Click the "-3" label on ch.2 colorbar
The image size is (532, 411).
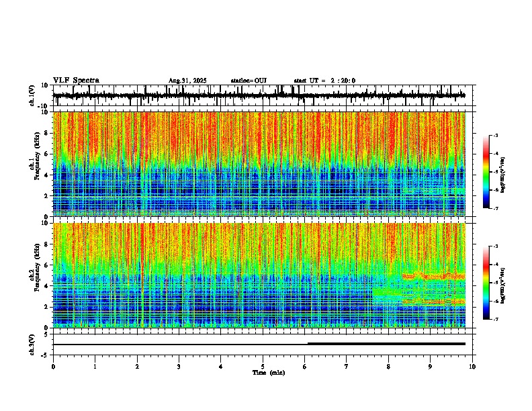495,246
